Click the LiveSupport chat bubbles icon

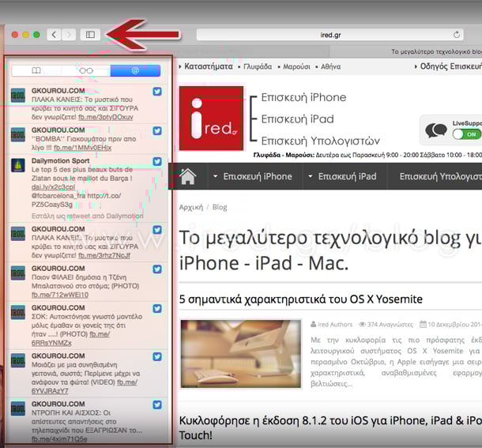[436, 130]
